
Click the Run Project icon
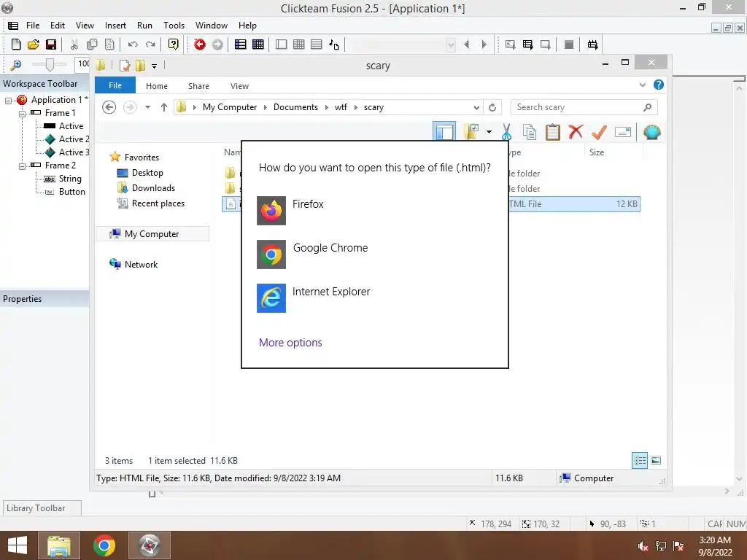[510, 44]
